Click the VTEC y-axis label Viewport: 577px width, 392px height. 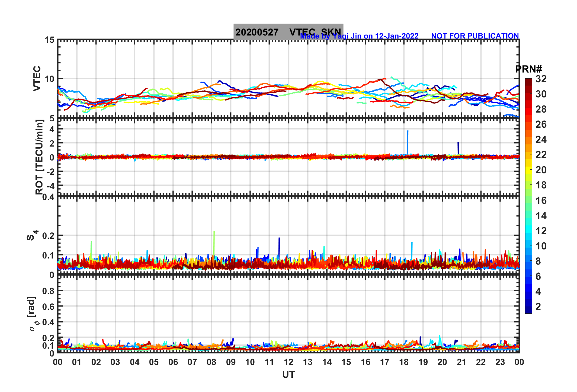click(x=37, y=78)
